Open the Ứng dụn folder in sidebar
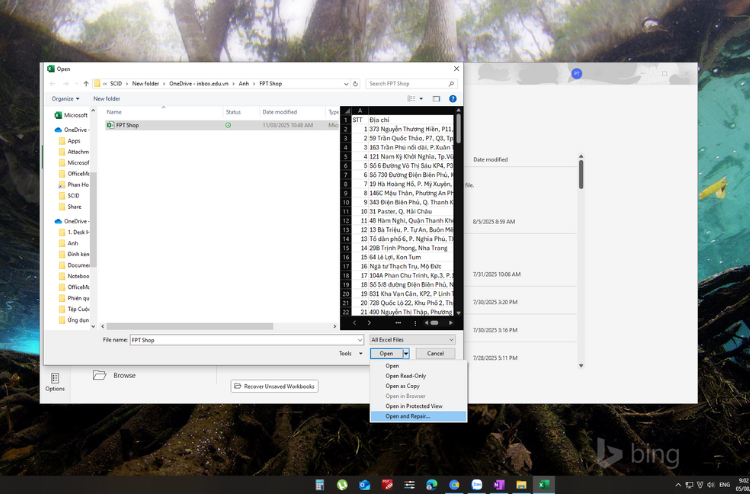Image resolution: width=750 pixels, height=500 pixels. pyautogui.click(x=73, y=320)
